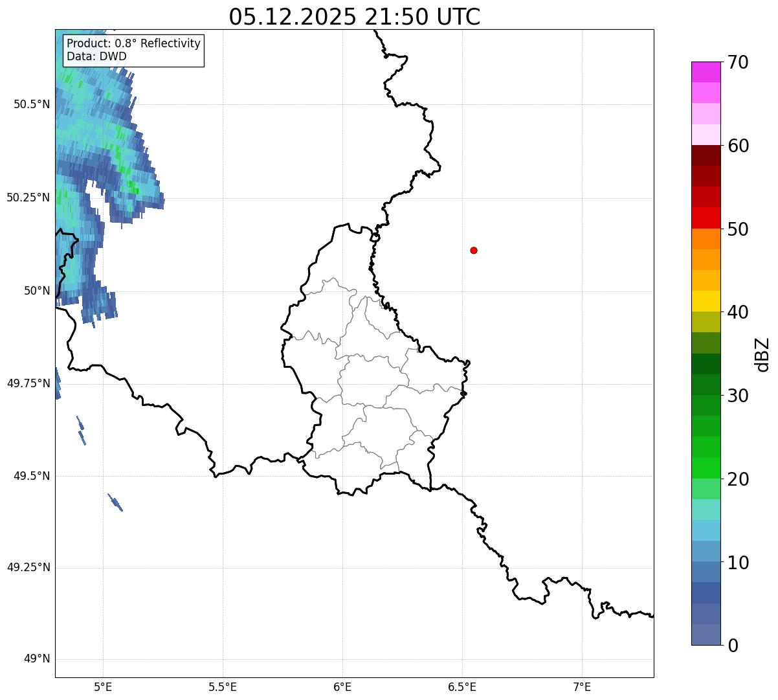Click the orange colorbar segment below 50
The image size is (778, 700).
coord(706,239)
